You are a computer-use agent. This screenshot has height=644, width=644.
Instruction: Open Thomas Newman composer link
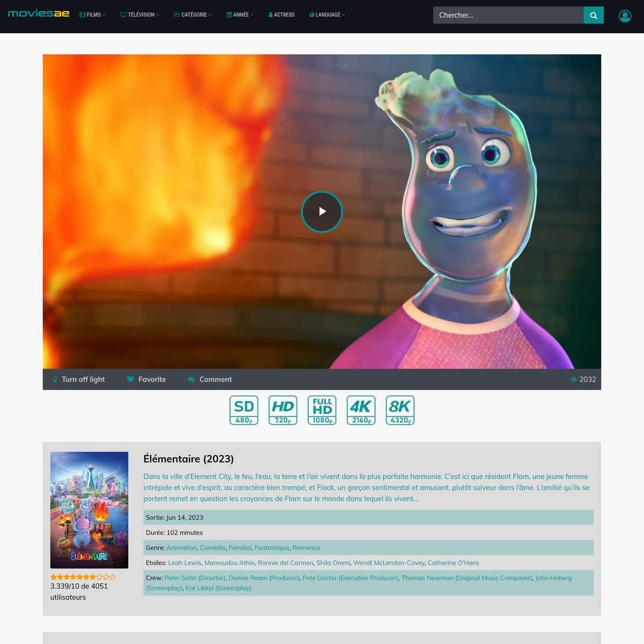pos(467,578)
